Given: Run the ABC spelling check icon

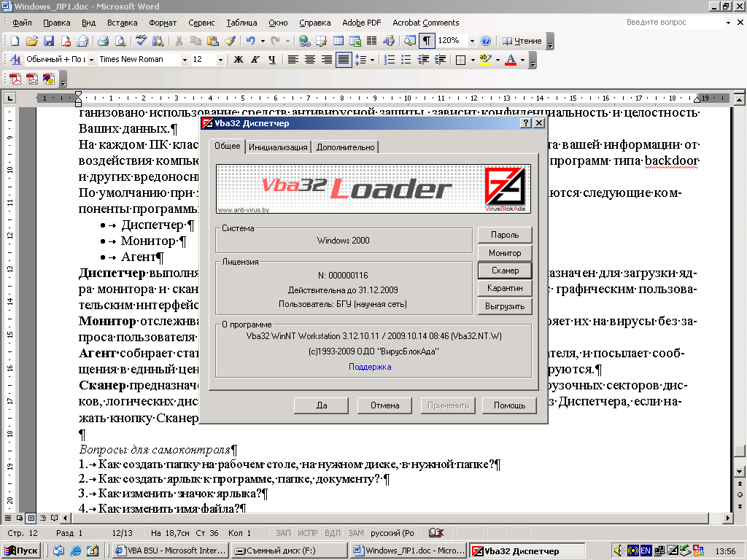Looking at the screenshot, I should point(141,41).
